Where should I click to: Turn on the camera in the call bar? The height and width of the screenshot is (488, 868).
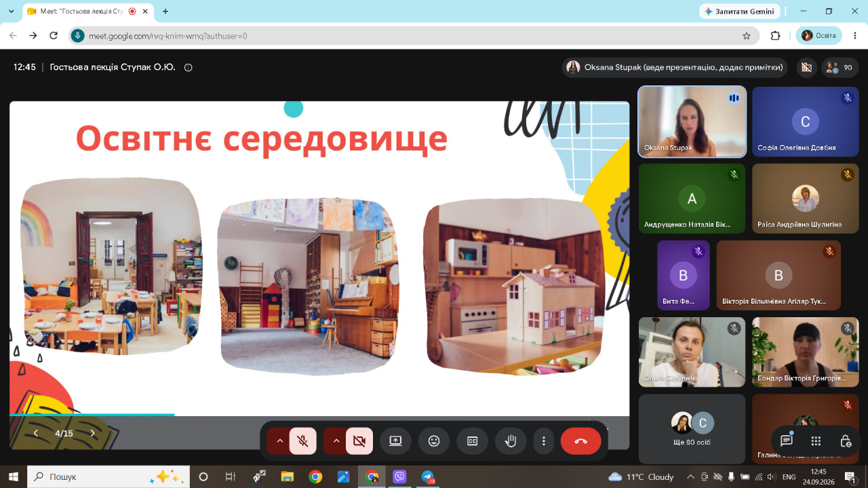(x=359, y=441)
